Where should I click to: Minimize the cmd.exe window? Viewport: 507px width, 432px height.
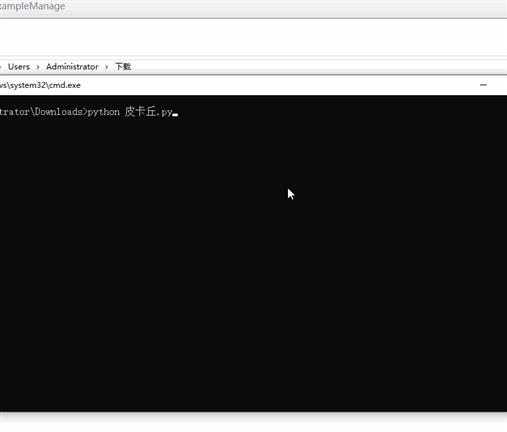[x=483, y=85]
